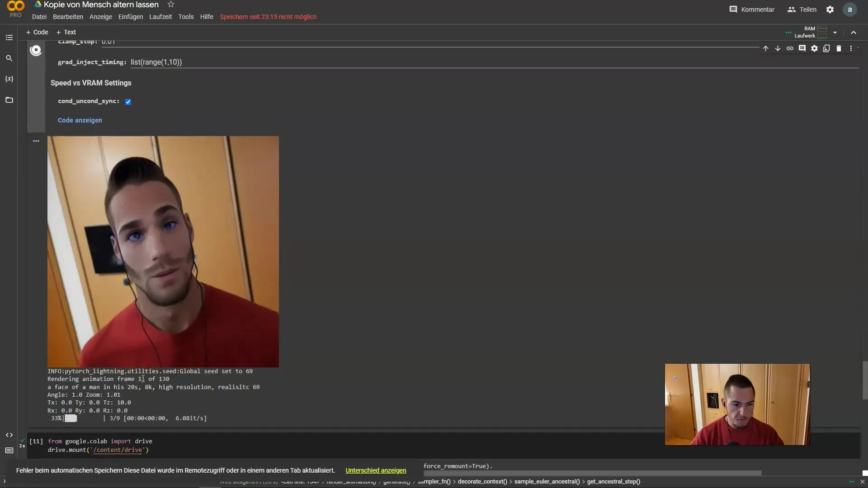
Task: Click sample_euler_ancestral() in status bar
Action: pyautogui.click(x=547, y=482)
